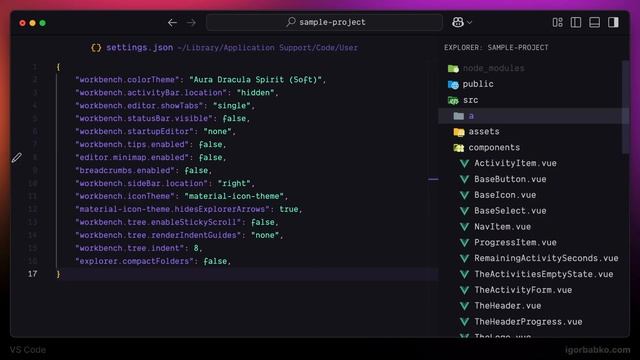Image resolution: width=640 pixels, height=360 pixels.
Task: Click the "editor.minimap.enabled" key
Action: pos(132,158)
